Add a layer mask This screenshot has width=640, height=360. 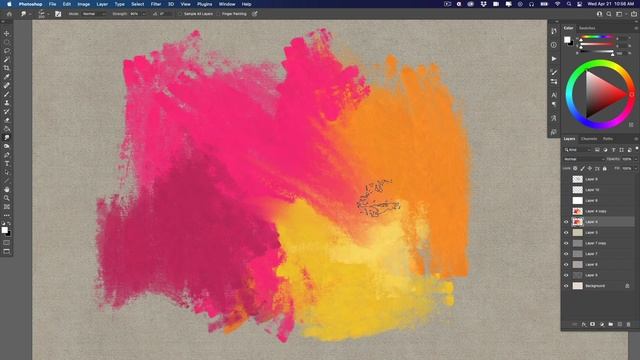click(x=593, y=324)
